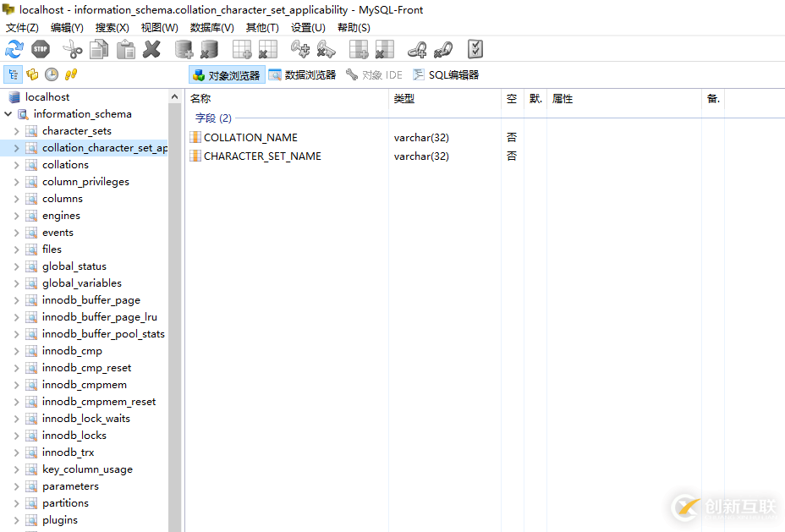Click the remove key icon
This screenshot has height=532, width=785.
pos(326,49)
